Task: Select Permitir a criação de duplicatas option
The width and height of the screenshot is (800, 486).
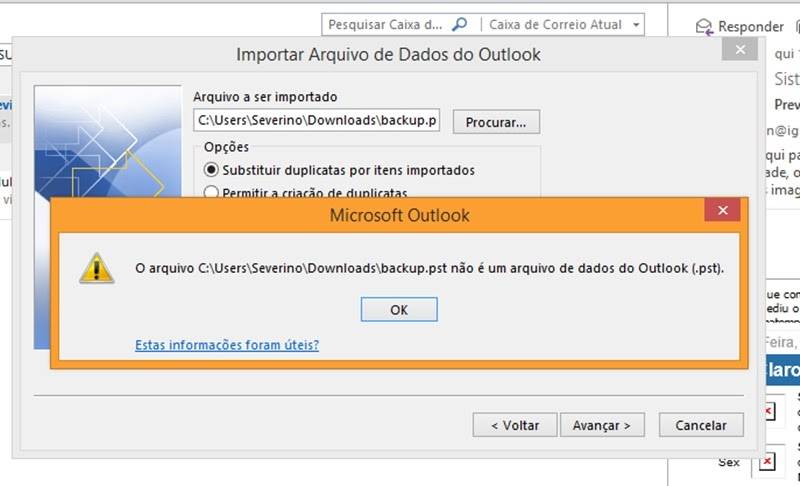Action: point(306,193)
